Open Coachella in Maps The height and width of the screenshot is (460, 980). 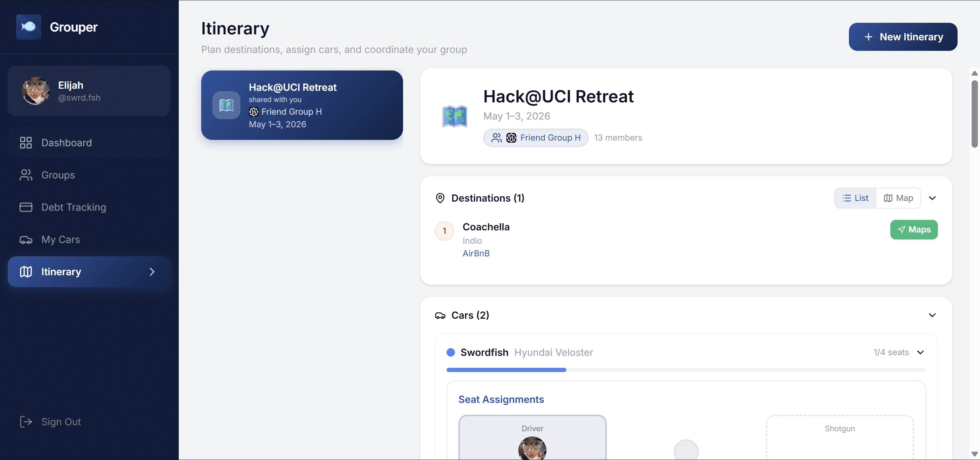point(914,229)
